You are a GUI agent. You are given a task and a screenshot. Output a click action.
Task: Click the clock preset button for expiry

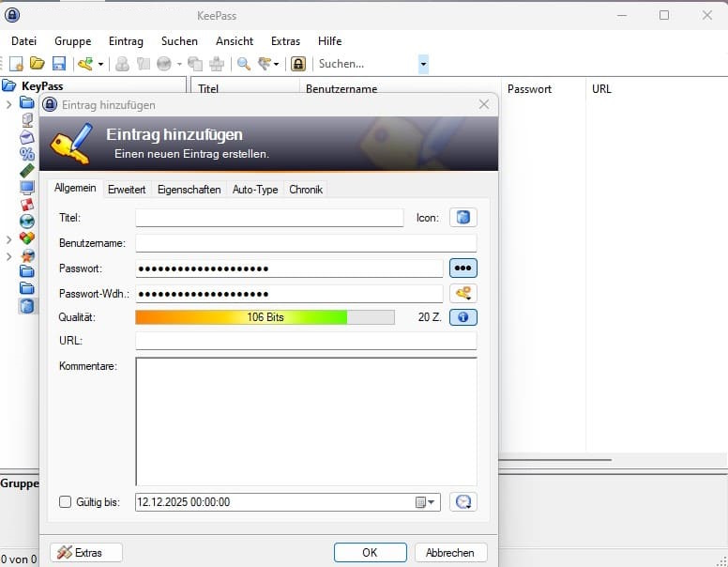(x=463, y=502)
